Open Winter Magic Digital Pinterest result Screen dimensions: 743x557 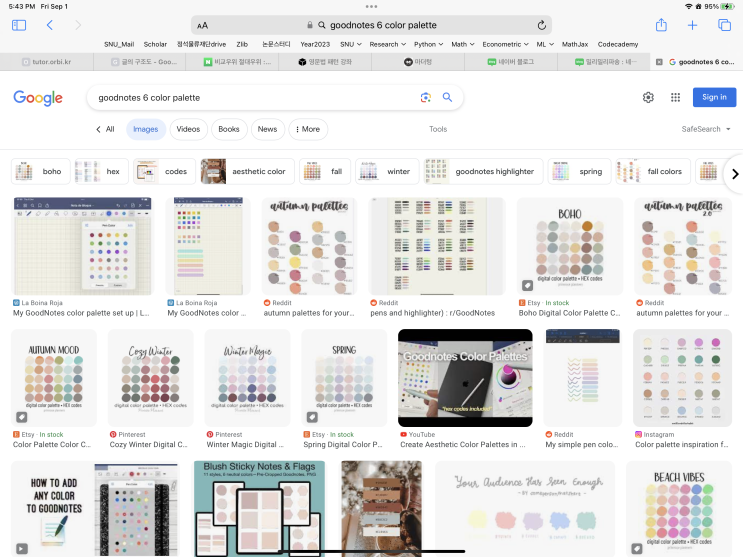245,445
